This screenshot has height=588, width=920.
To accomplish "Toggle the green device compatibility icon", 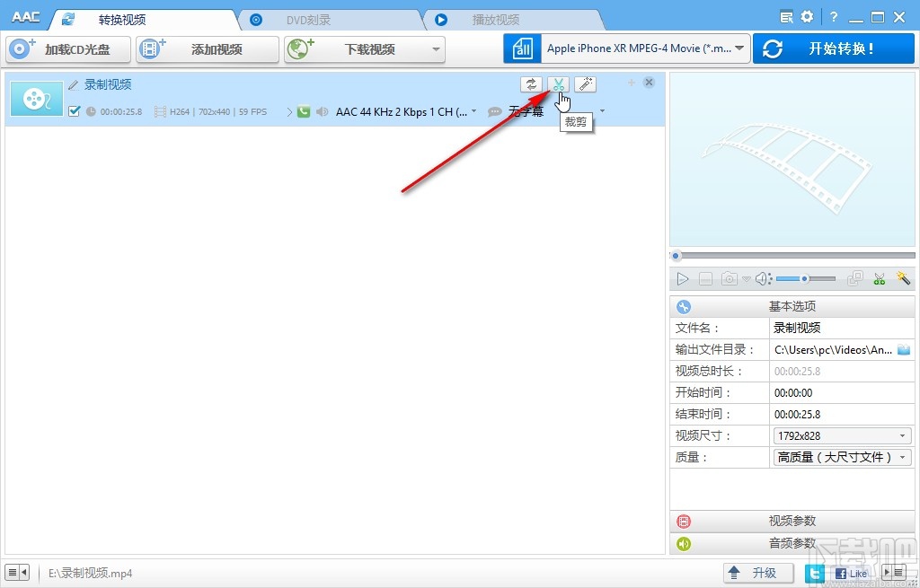I will click(302, 112).
